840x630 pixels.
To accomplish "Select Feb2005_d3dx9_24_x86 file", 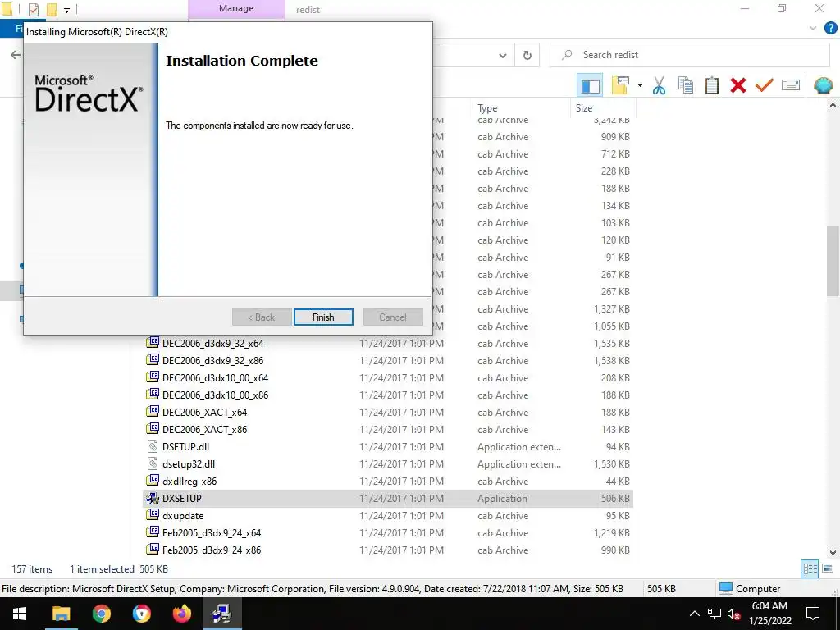I will (x=388, y=550).
